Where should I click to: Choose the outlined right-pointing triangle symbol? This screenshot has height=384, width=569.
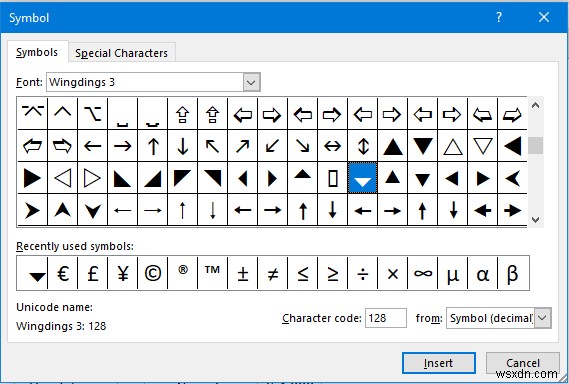93,178
